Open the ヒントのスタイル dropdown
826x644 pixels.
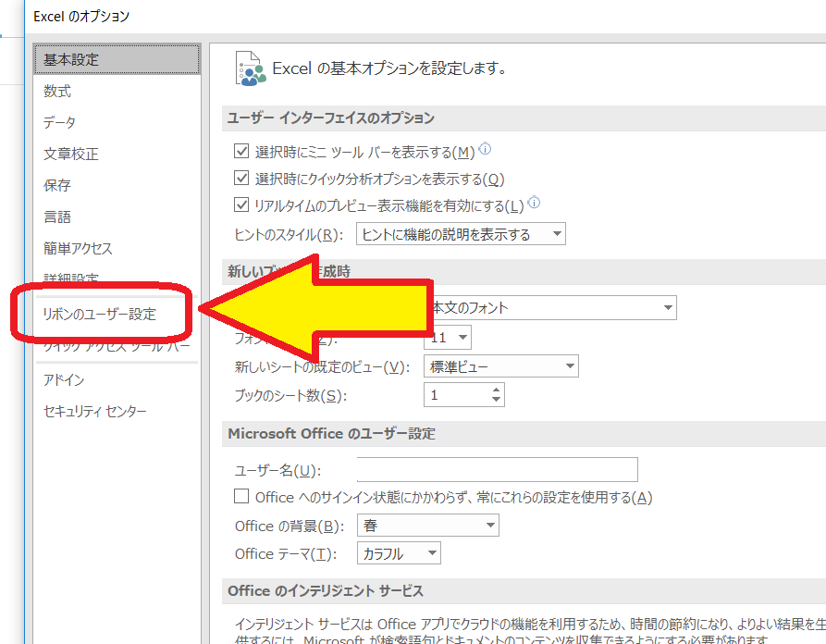pos(461,234)
